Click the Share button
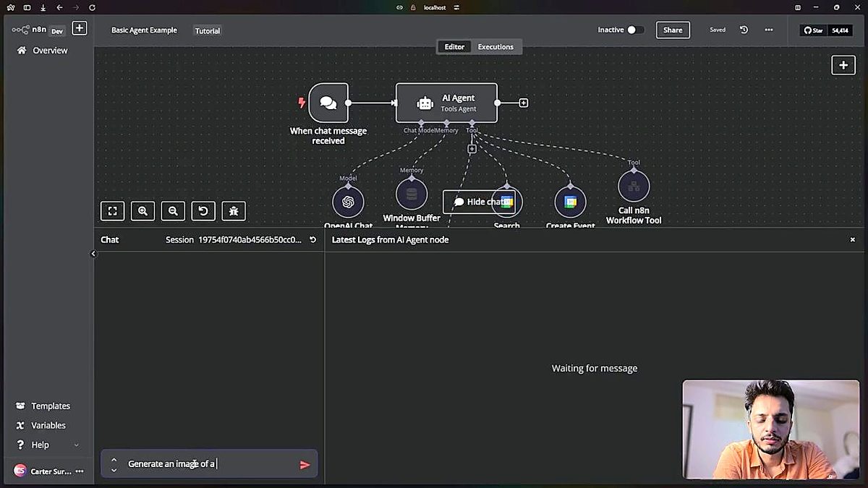This screenshot has height=488, width=868. 673,30
